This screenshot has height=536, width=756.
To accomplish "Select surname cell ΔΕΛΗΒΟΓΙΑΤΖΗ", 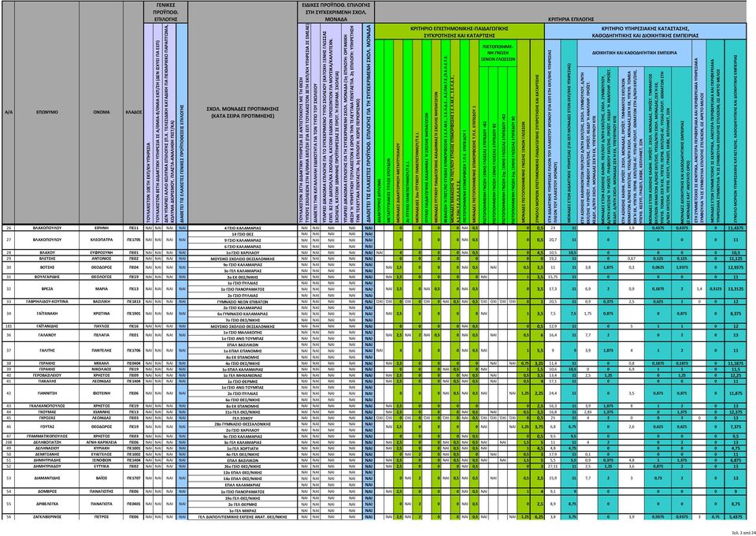I will [x=46, y=442].
